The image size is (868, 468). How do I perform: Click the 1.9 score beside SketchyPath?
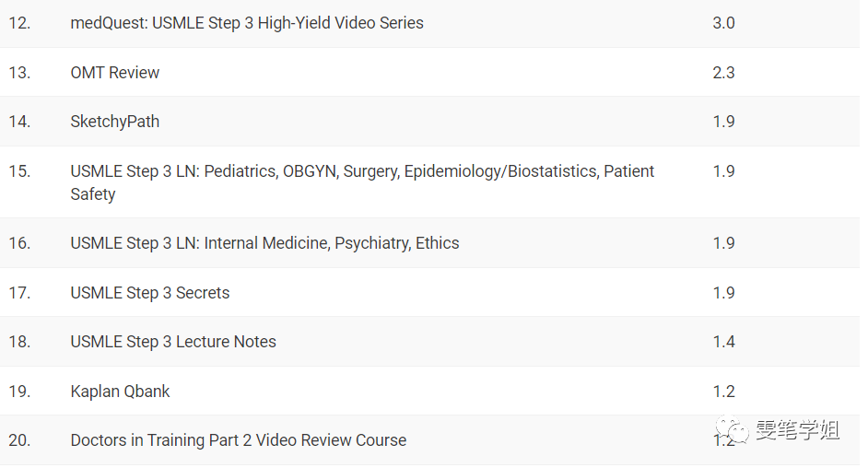click(723, 122)
